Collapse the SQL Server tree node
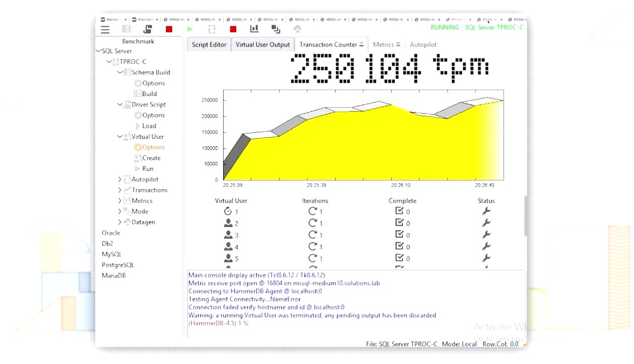Viewport: 634px width, 364px height. pos(99,51)
